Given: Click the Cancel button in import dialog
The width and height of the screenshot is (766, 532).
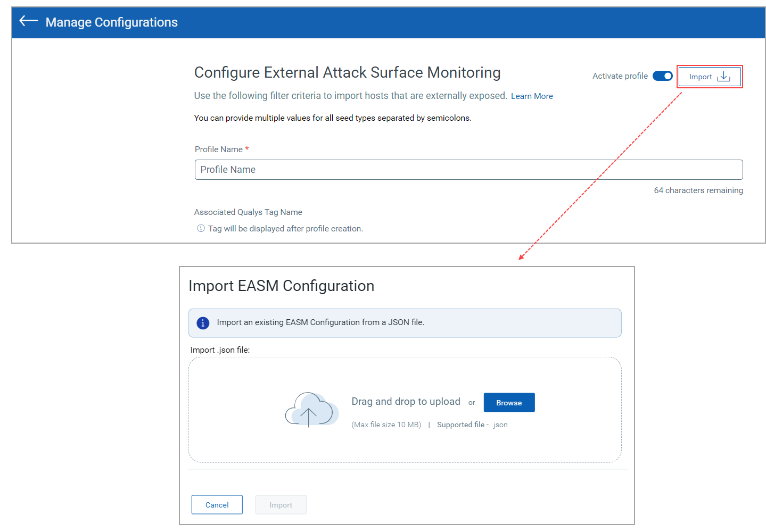Looking at the screenshot, I should [x=217, y=505].
